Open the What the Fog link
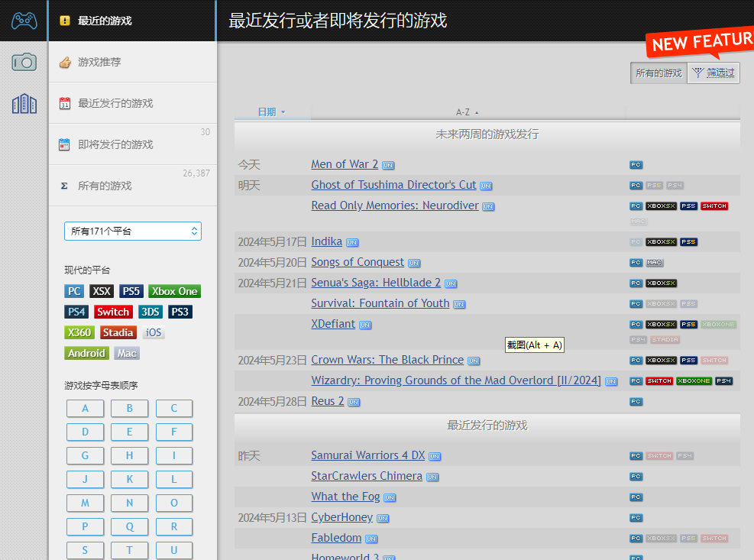The width and height of the screenshot is (754, 560). (x=345, y=497)
